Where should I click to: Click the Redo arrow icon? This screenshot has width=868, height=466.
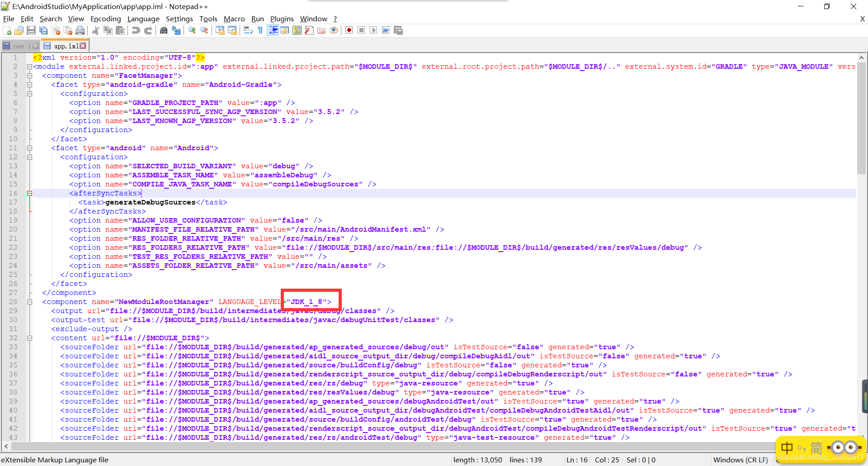pyautogui.click(x=148, y=30)
